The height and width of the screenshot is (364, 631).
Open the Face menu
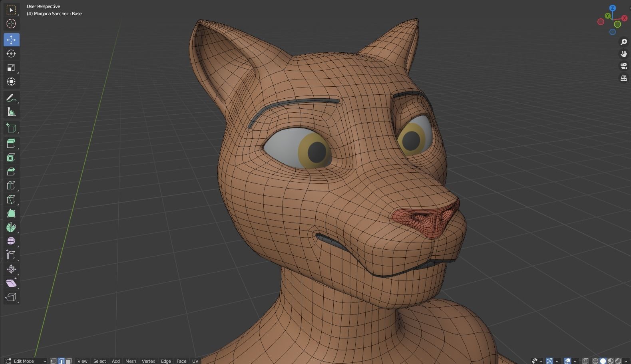click(181, 361)
